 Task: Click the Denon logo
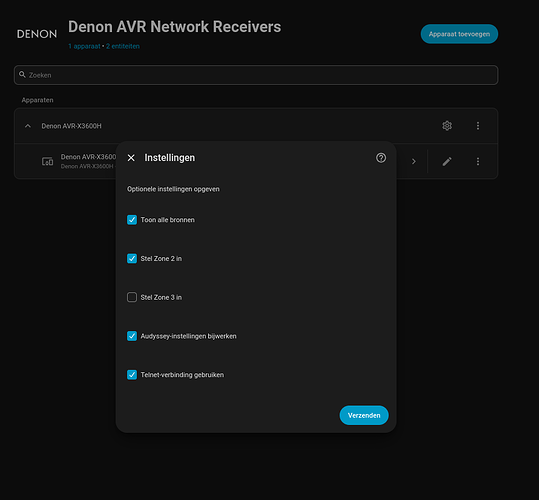(x=37, y=34)
